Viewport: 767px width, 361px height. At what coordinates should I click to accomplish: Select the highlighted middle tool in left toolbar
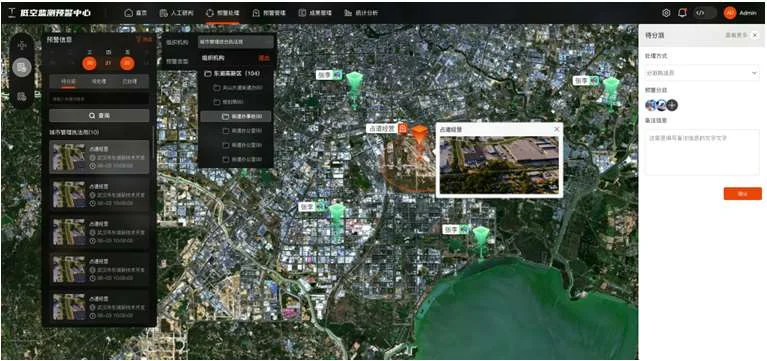coord(22,67)
